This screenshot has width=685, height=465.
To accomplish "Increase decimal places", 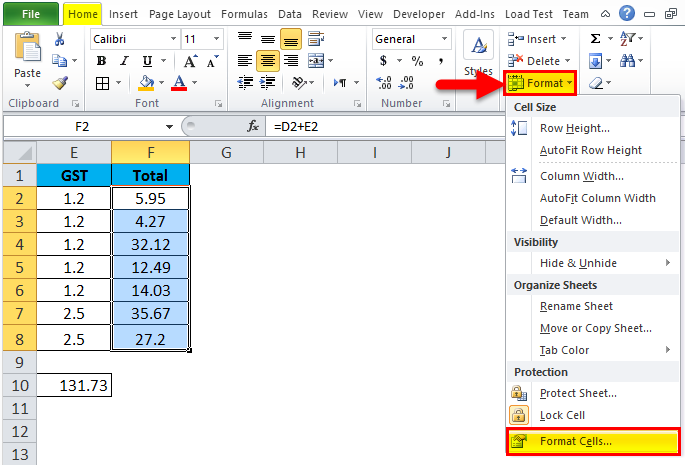I will point(384,83).
